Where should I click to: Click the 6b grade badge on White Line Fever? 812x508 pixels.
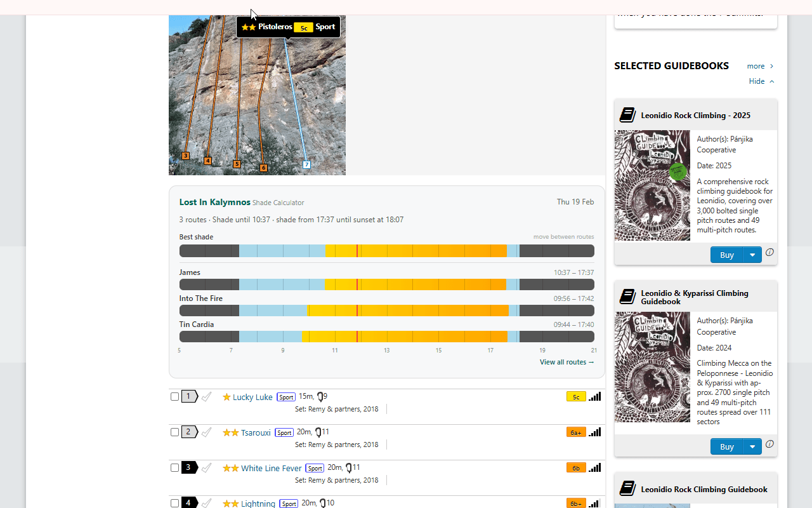pos(575,467)
